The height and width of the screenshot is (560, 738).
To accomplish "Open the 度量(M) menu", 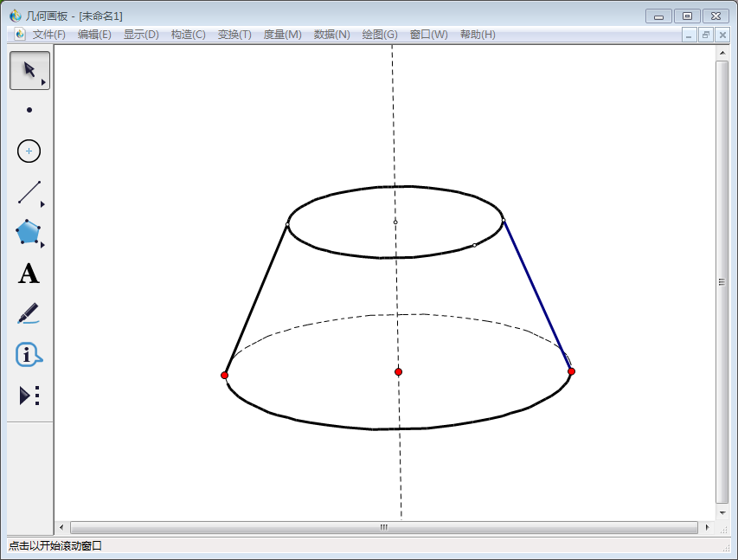I will (282, 35).
